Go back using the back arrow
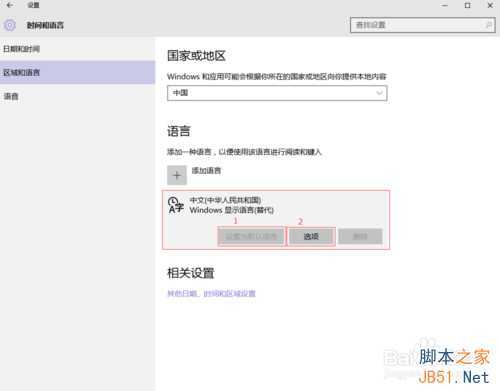The image size is (500, 391). (x=10, y=5)
